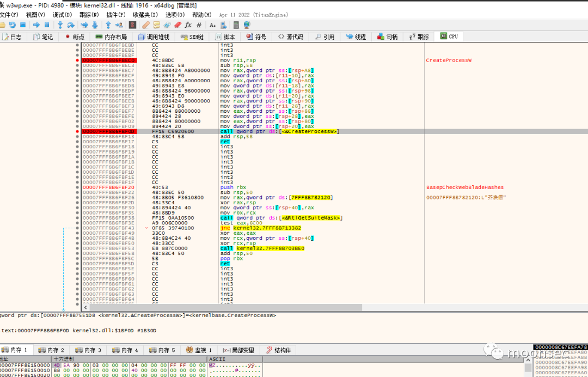
Task: Open the 监视 1 tab
Action: (199, 350)
